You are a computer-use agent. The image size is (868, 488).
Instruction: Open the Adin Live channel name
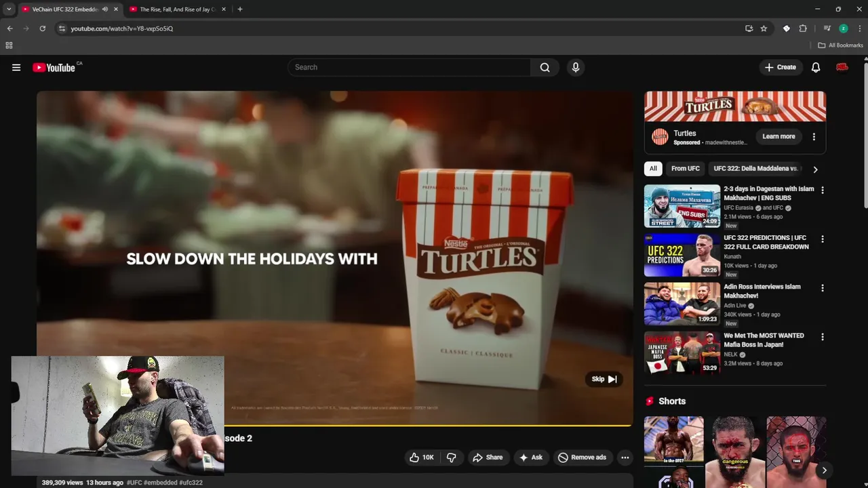[x=735, y=306]
